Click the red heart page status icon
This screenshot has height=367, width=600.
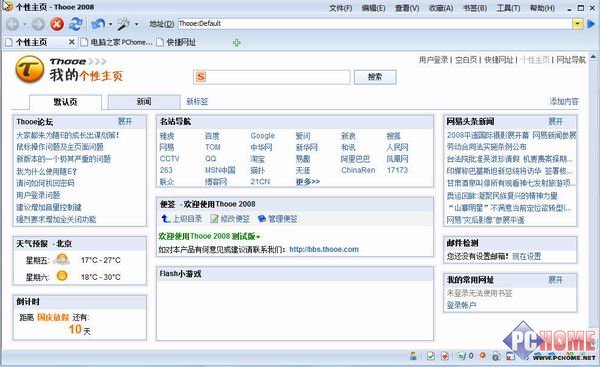[x=444, y=356]
